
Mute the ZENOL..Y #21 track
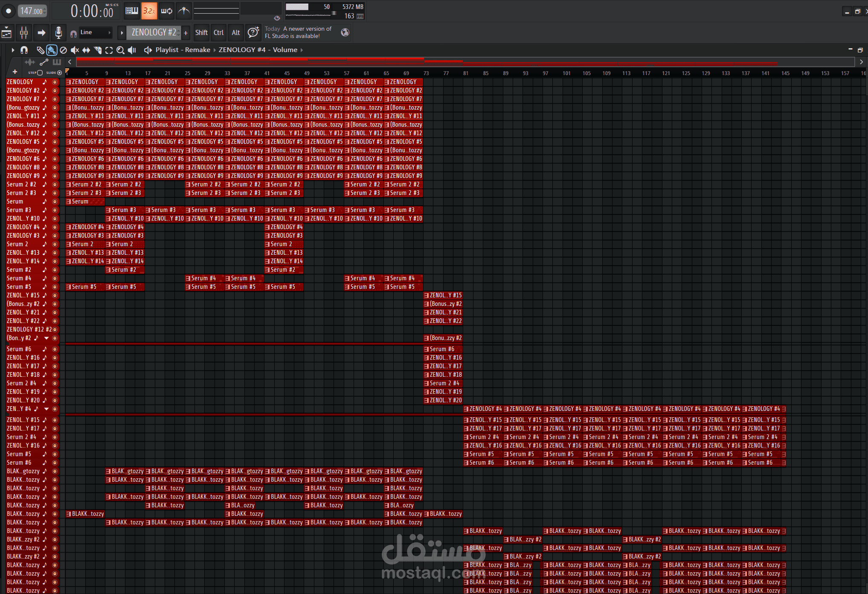[x=55, y=312]
